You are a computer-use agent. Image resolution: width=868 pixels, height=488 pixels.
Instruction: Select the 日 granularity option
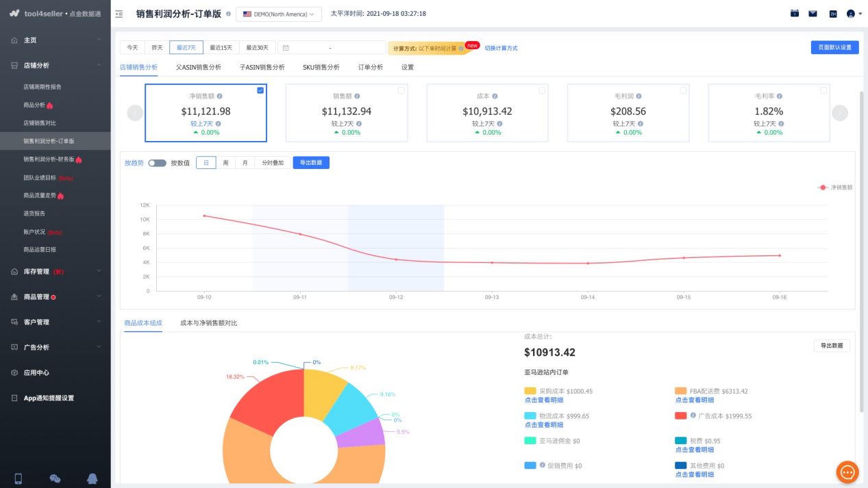206,163
